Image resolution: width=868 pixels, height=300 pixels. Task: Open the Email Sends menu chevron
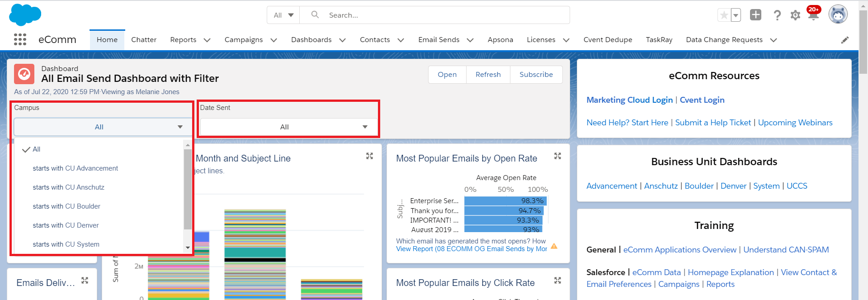(x=470, y=40)
